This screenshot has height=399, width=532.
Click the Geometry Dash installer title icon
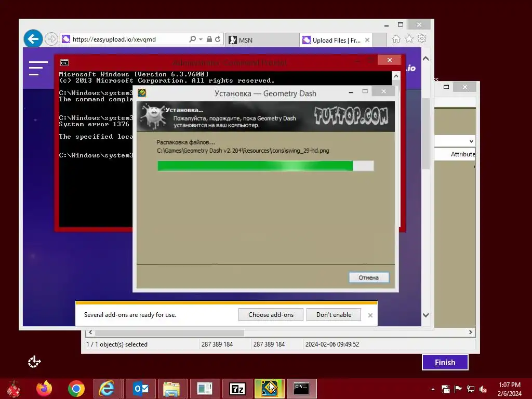pyautogui.click(x=142, y=92)
